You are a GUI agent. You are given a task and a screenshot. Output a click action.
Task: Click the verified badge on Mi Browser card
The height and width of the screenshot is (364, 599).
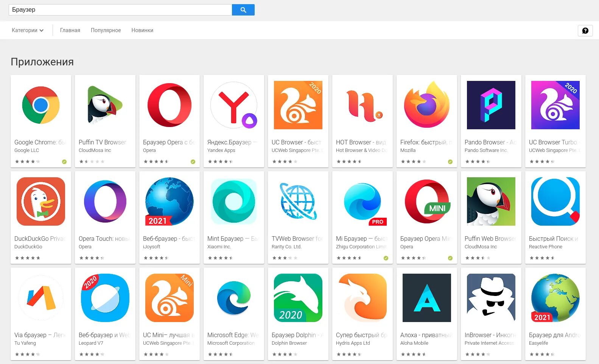pyautogui.click(x=386, y=258)
